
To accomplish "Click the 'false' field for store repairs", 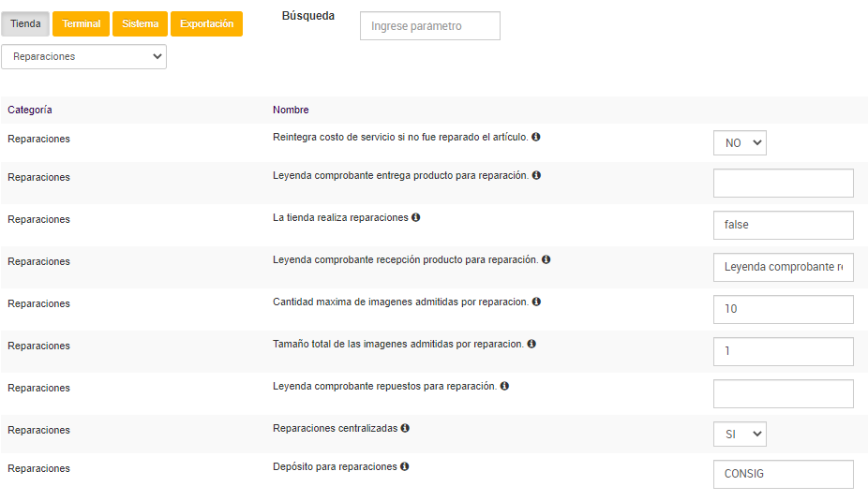I will [783, 225].
